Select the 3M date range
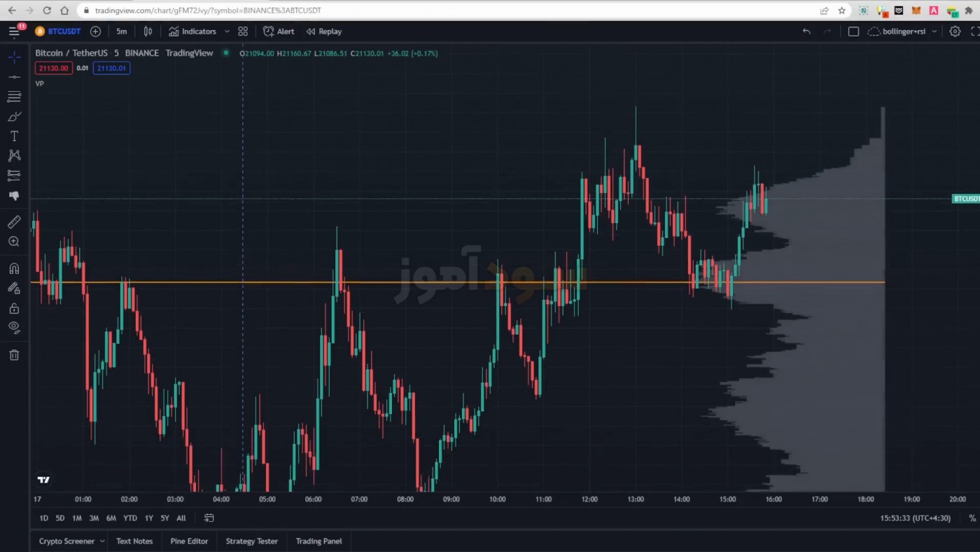This screenshot has height=552, width=980. pos(94,518)
